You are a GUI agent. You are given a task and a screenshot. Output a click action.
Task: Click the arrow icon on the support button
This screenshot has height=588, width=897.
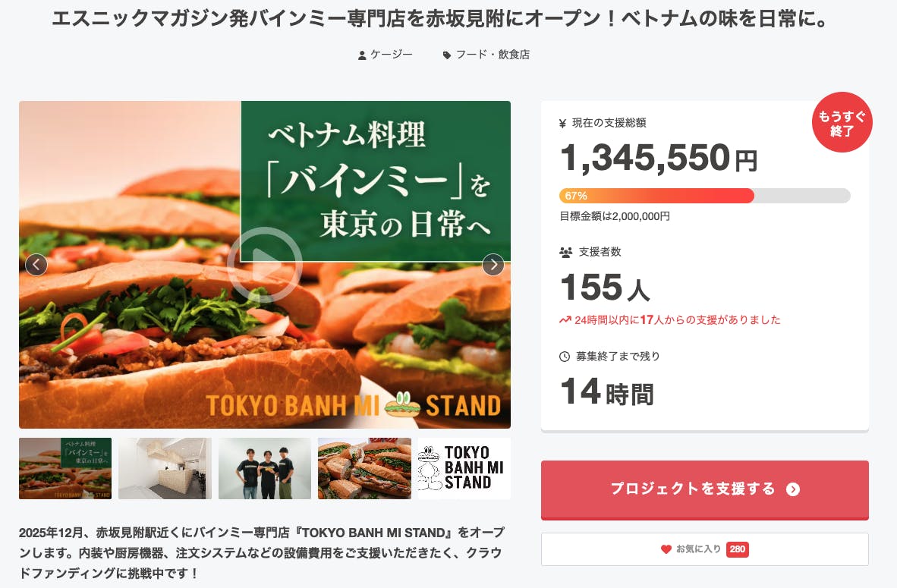[793, 489]
